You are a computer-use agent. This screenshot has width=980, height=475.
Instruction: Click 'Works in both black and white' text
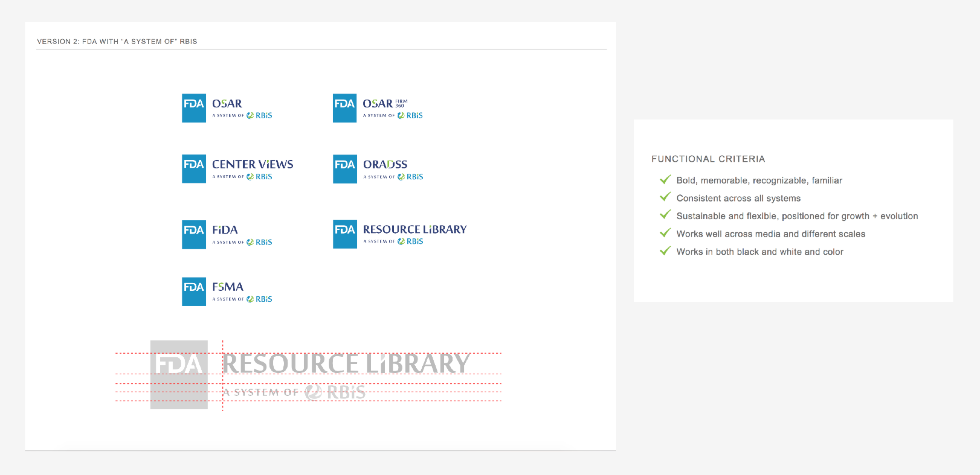(x=760, y=252)
